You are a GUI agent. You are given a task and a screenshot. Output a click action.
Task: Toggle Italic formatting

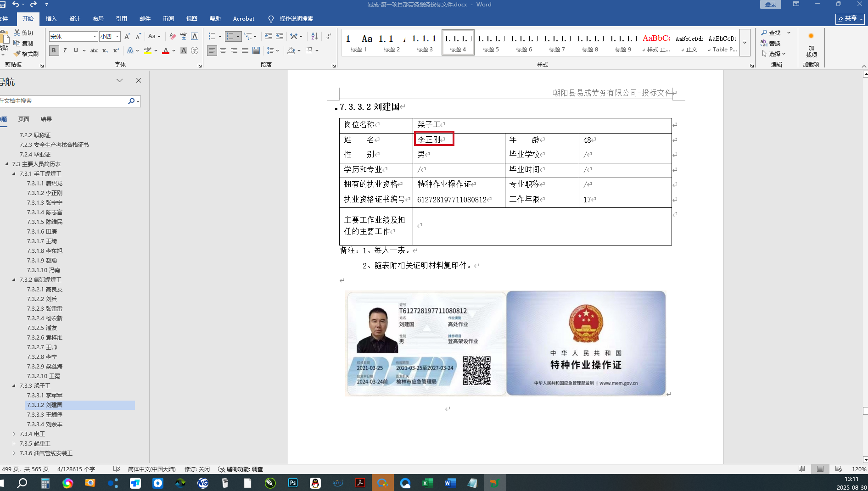tap(65, 50)
